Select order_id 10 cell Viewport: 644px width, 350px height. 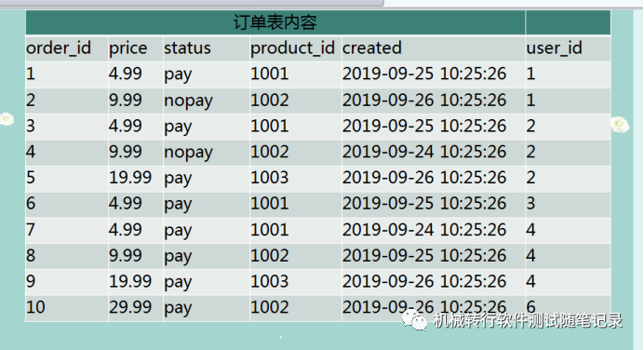[35, 307]
